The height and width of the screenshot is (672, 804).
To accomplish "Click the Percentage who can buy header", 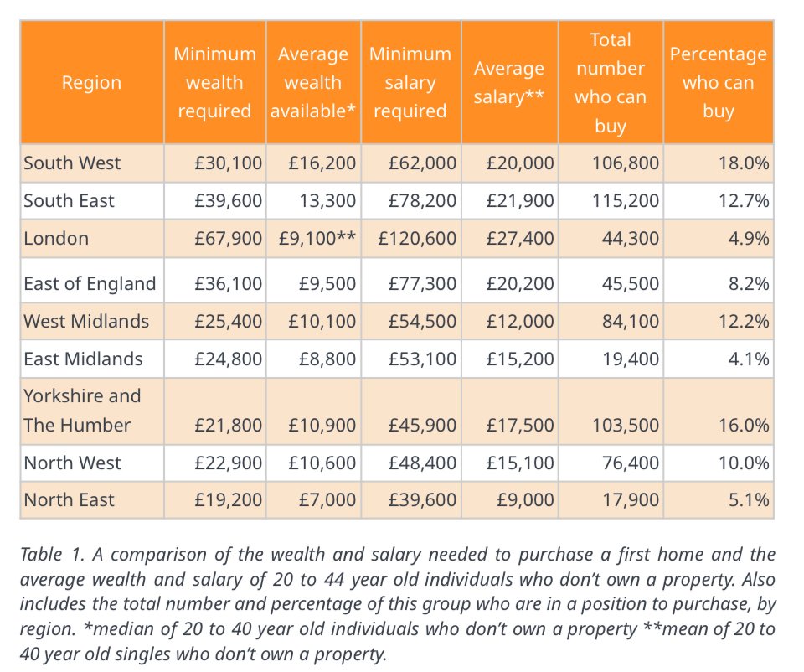I will tap(718, 83).
